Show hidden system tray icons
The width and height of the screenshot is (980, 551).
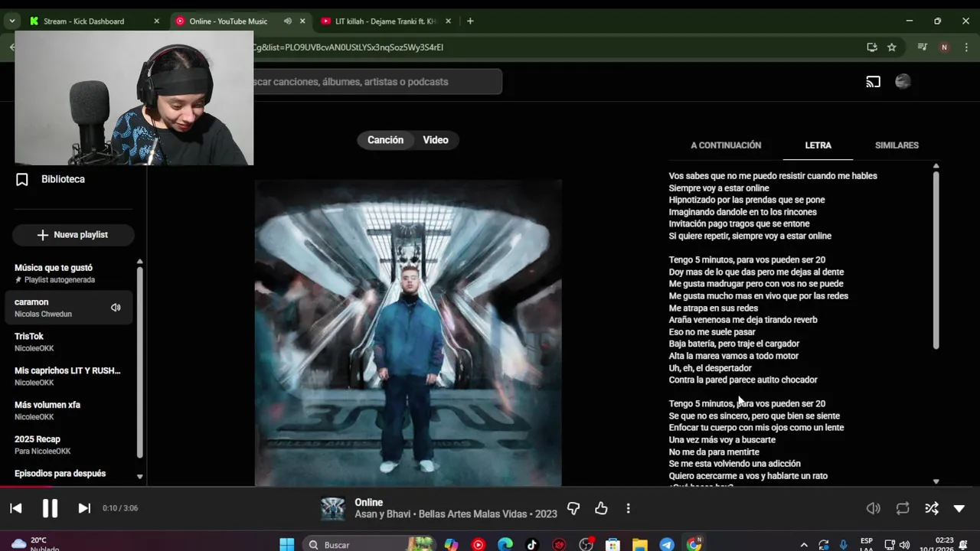tap(803, 545)
